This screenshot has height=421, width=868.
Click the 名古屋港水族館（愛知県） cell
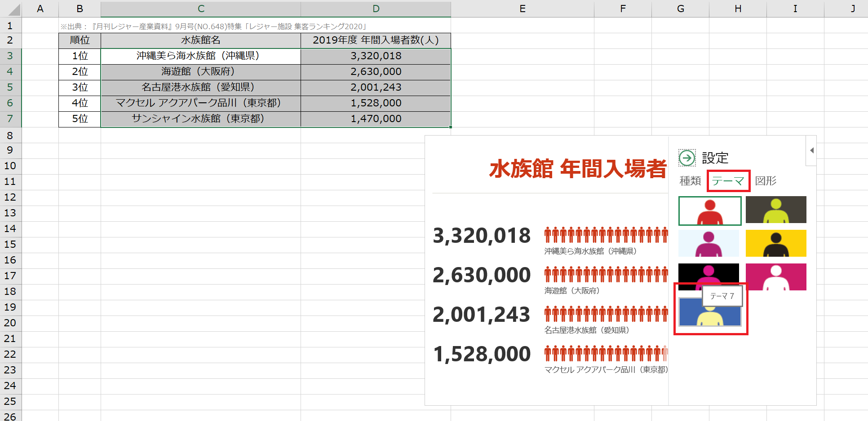(x=201, y=88)
